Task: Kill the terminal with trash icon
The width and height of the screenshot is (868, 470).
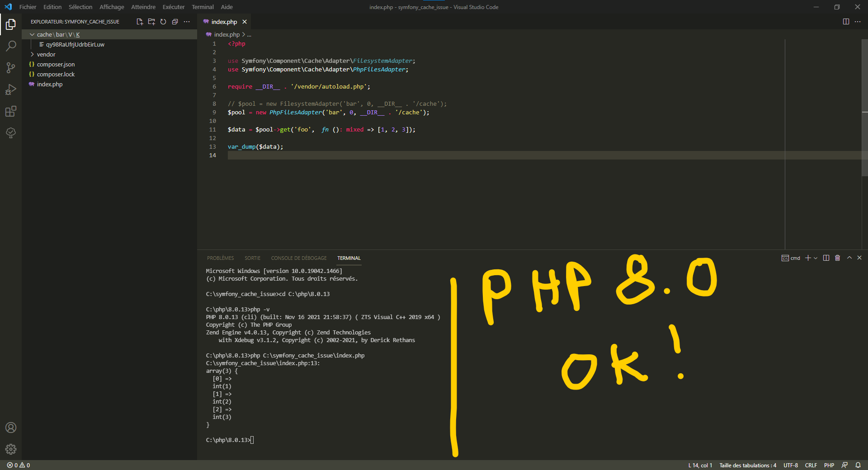Action: pos(837,258)
